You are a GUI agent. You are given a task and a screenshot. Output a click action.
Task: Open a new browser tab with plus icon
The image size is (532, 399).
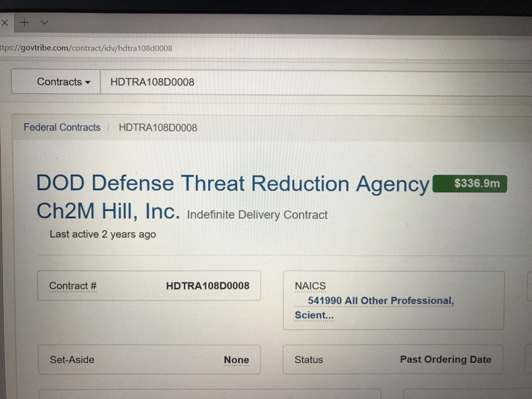pyautogui.click(x=24, y=23)
